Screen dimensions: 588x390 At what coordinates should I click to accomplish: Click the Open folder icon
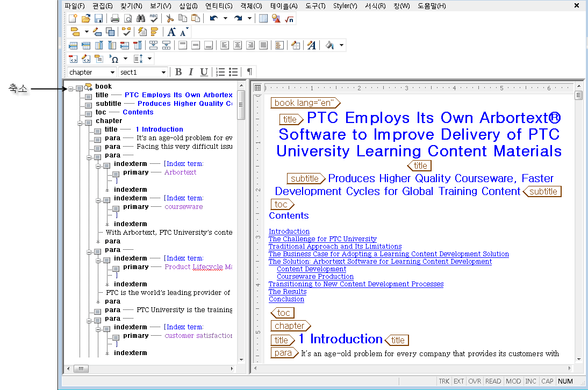click(86, 18)
